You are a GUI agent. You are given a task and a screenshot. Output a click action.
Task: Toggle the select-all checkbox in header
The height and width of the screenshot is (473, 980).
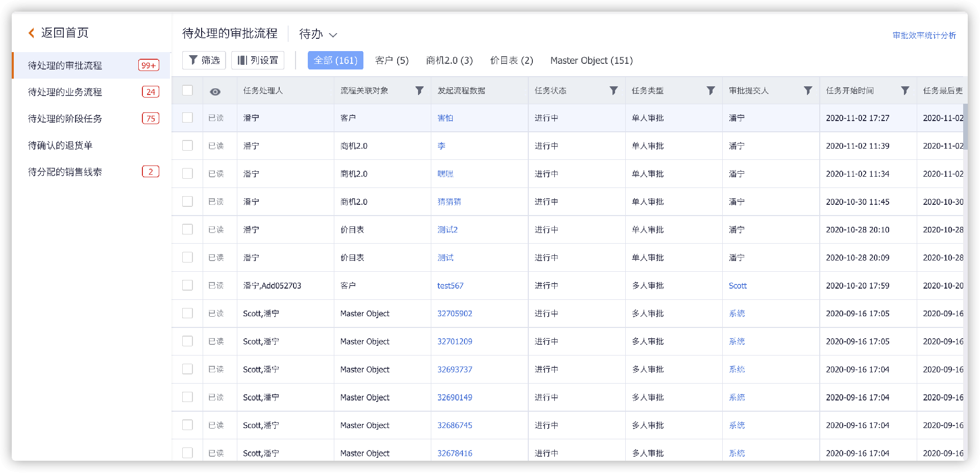(x=187, y=90)
